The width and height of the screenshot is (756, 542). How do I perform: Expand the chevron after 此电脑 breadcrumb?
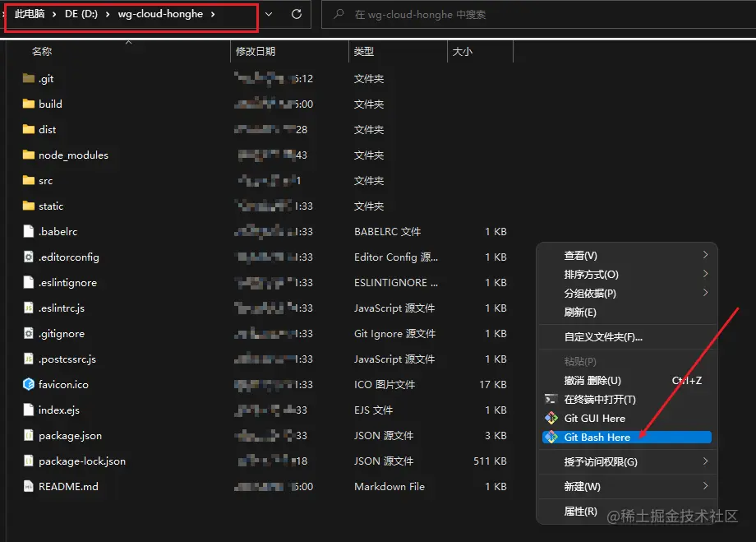[x=54, y=14]
